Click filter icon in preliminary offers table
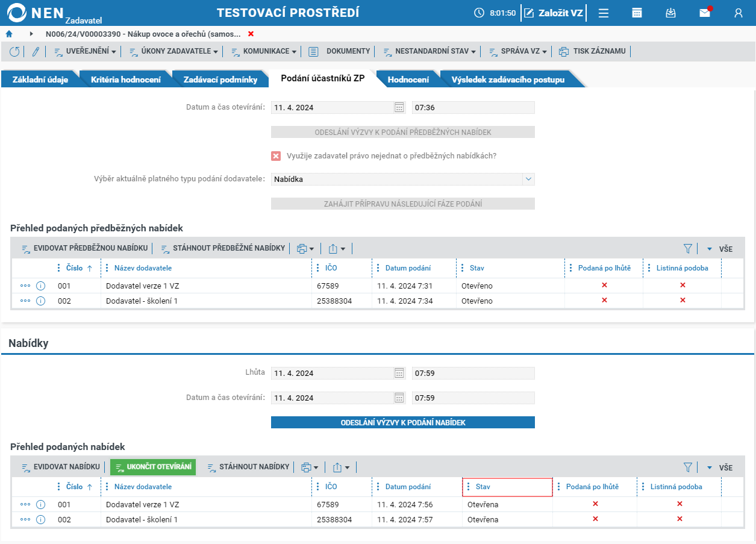The image size is (756, 544). (688, 248)
